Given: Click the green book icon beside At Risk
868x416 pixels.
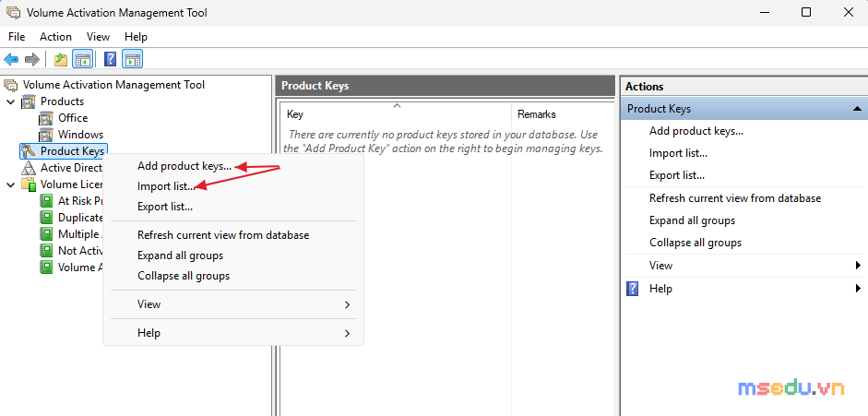Looking at the screenshot, I should (46, 201).
